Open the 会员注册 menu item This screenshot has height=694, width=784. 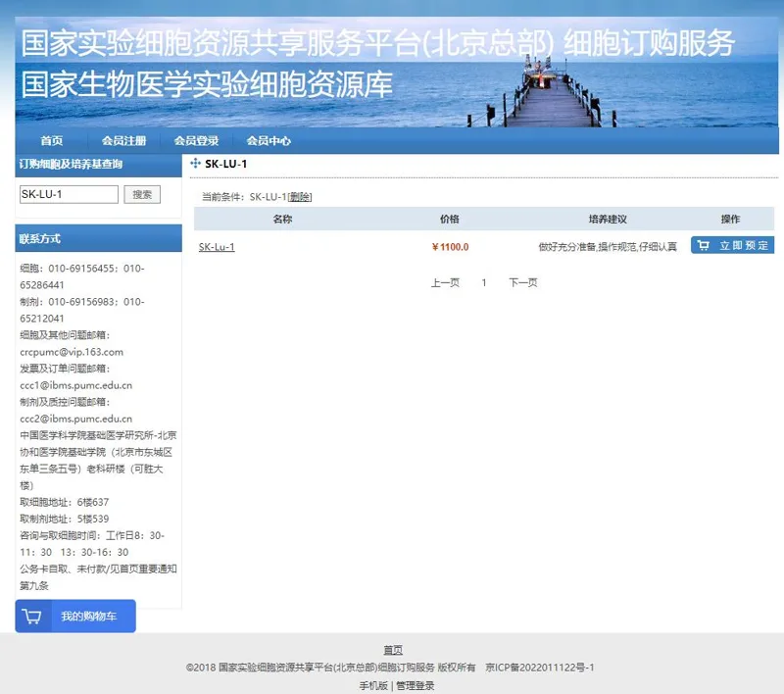(x=124, y=141)
